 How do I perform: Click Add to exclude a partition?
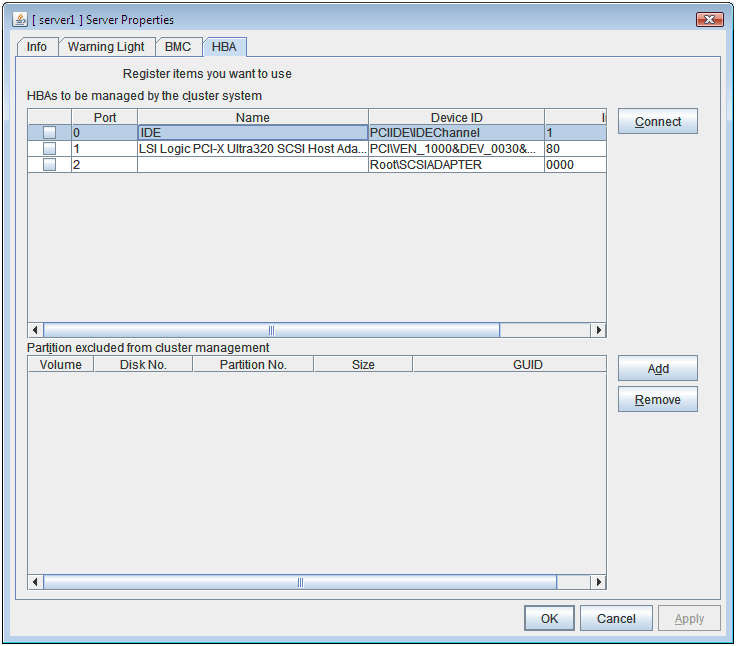[x=657, y=369]
